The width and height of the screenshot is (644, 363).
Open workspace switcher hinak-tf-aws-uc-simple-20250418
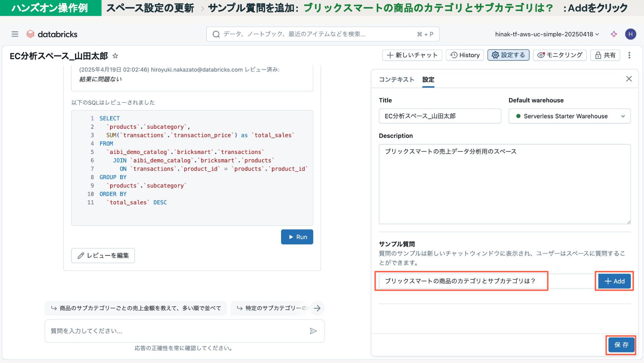pyautogui.click(x=547, y=34)
